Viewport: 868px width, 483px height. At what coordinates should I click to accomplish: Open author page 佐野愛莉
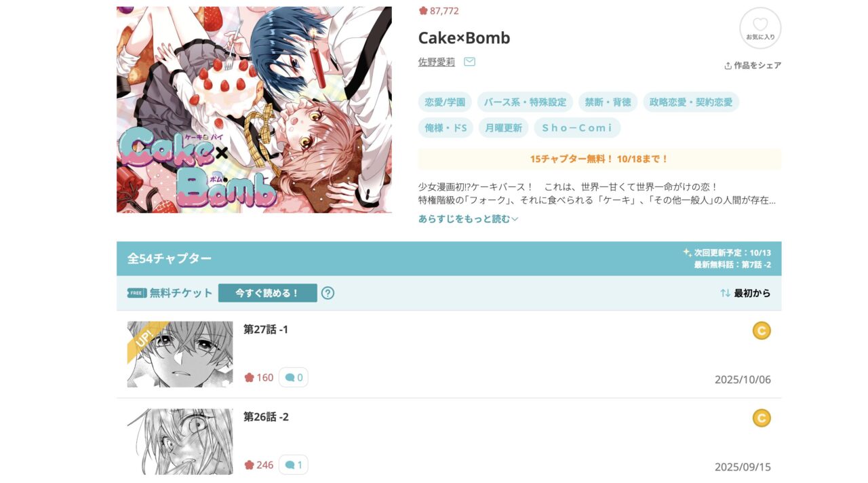click(x=437, y=62)
